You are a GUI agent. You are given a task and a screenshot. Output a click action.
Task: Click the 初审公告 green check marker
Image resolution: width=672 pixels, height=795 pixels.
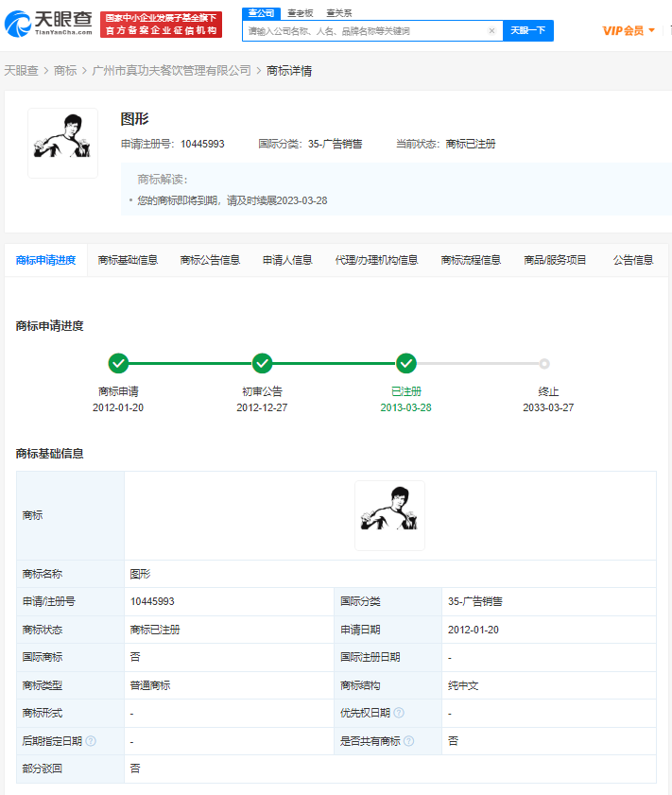click(x=262, y=363)
